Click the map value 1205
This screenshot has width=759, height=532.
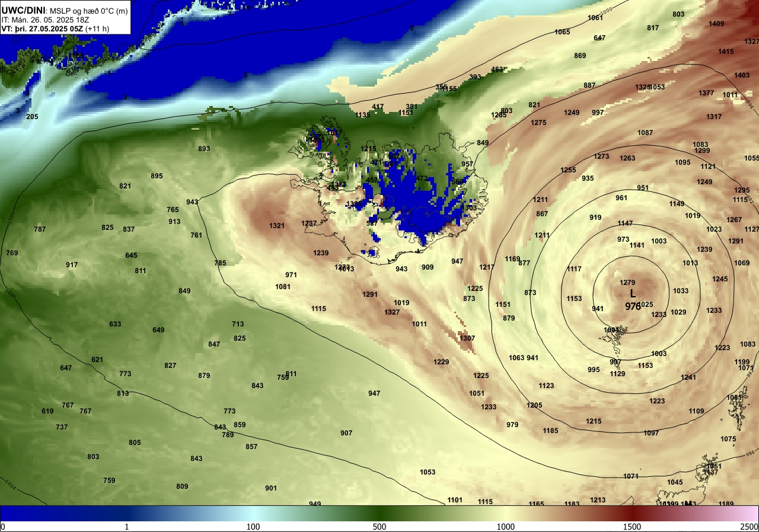[534, 405]
